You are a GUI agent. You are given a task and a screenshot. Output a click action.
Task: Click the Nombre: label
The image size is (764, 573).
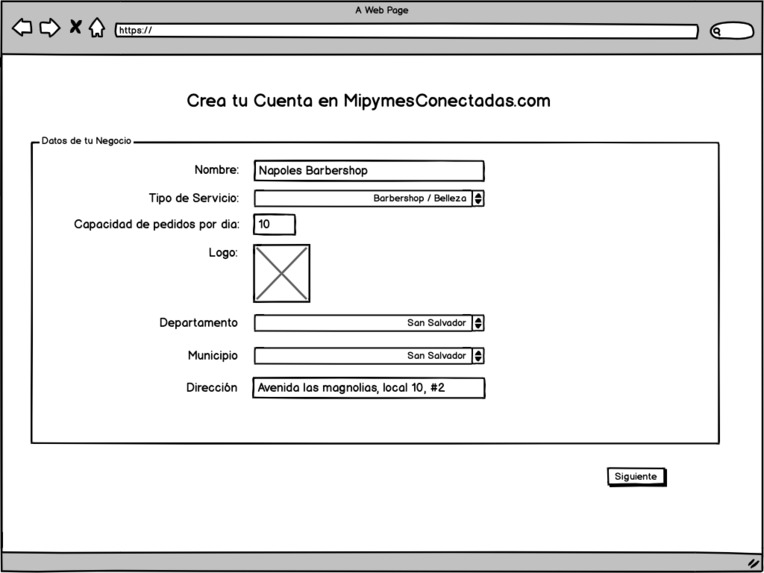[x=217, y=170]
